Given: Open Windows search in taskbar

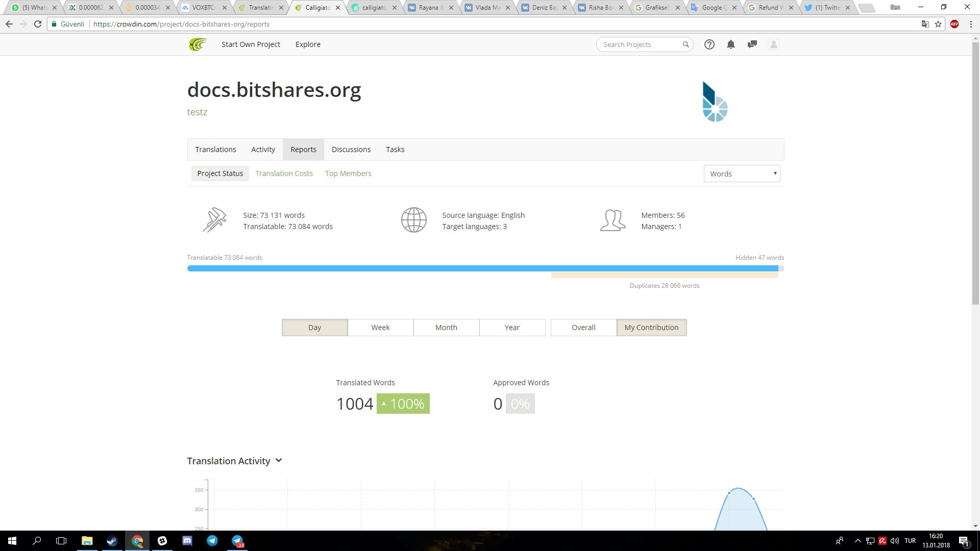Looking at the screenshot, I should point(37,541).
